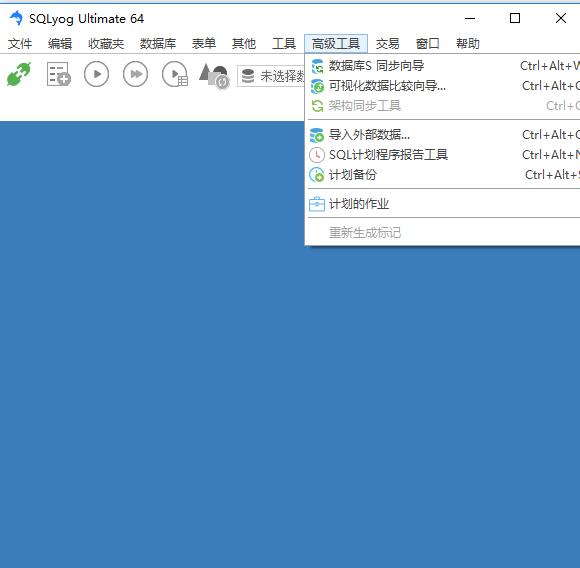This screenshot has width=580, height=568.
Task: Click the SQLyog dolphin logo icon
Action: coord(16,18)
